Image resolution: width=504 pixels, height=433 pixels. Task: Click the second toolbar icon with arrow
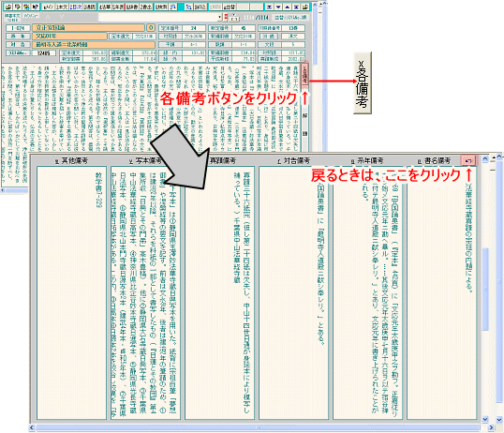18,7
